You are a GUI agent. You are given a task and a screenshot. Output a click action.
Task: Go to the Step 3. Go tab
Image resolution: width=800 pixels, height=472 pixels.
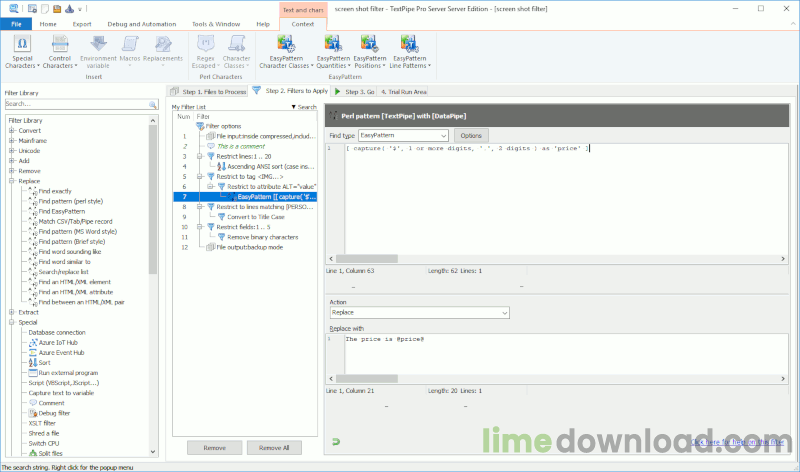[x=354, y=91]
